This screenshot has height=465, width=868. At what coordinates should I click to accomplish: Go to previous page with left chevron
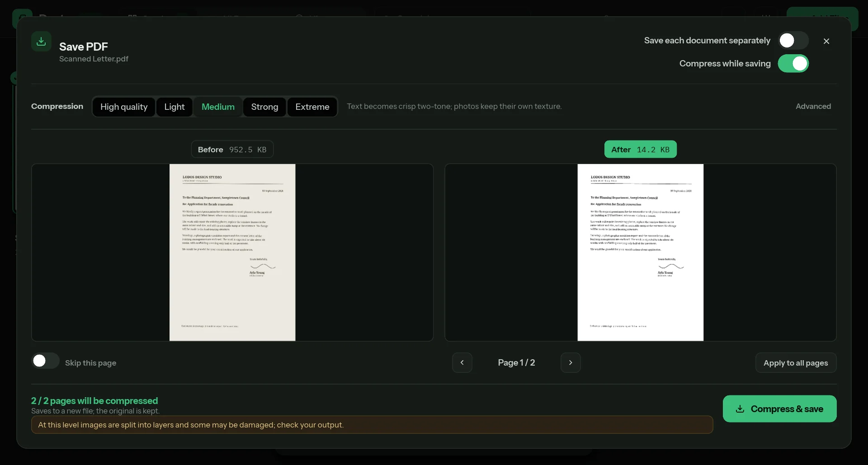click(462, 363)
